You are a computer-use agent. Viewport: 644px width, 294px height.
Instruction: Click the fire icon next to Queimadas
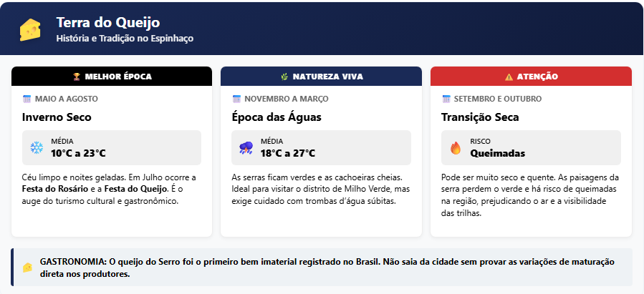[x=456, y=148]
